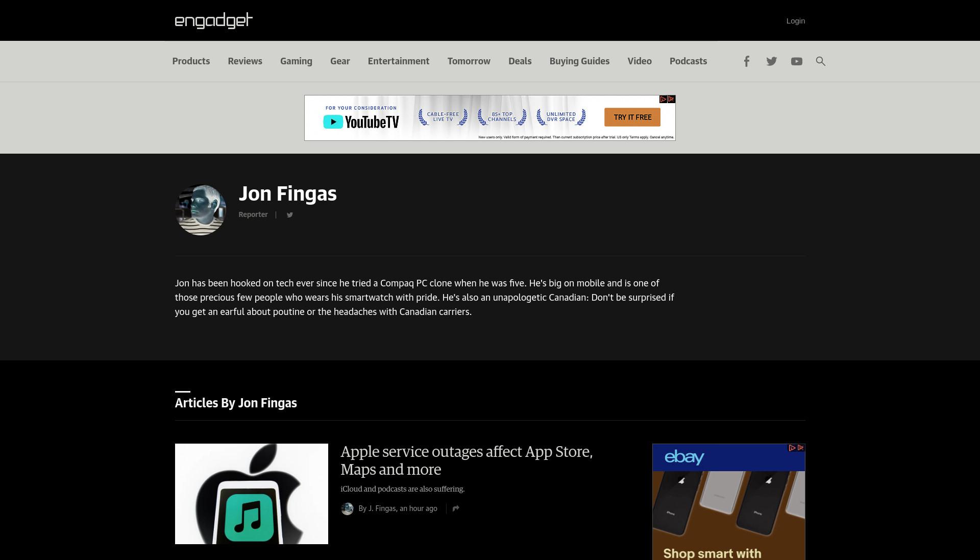Viewport: 980px width, 560px height.
Task: Open the Apple Music logo article thumbnail
Action: (252, 494)
